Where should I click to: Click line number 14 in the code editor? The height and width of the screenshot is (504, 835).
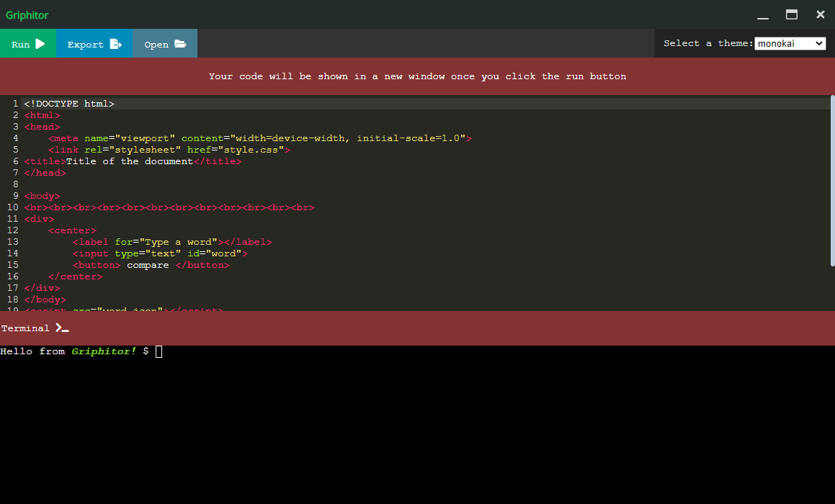pos(13,253)
